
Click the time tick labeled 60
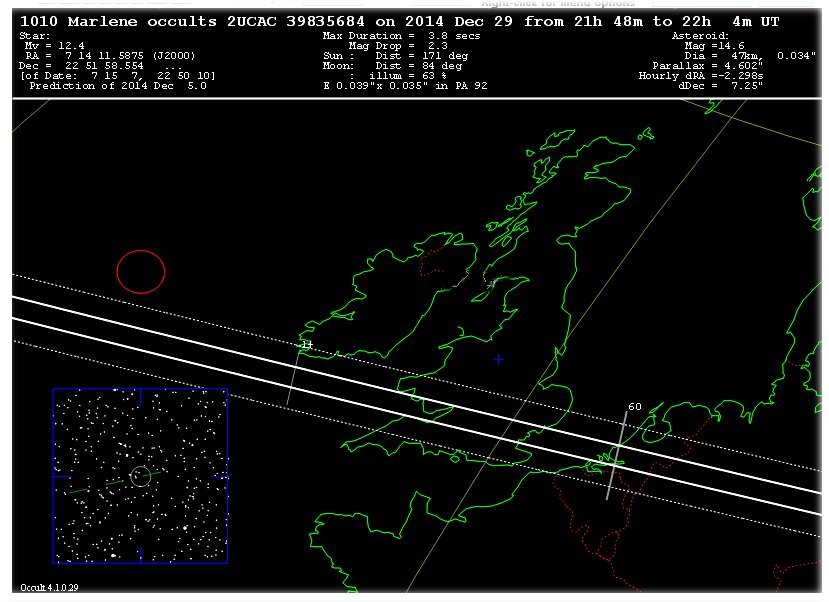(x=634, y=407)
